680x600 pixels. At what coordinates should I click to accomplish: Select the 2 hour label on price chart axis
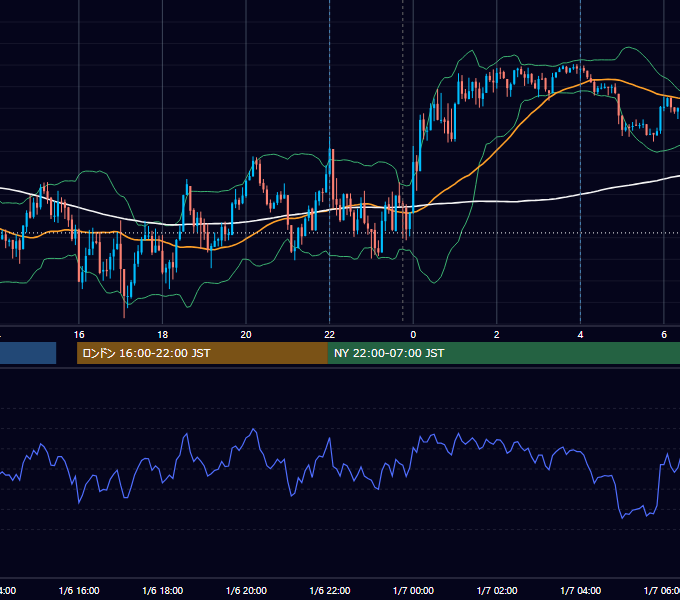tap(497, 334)
